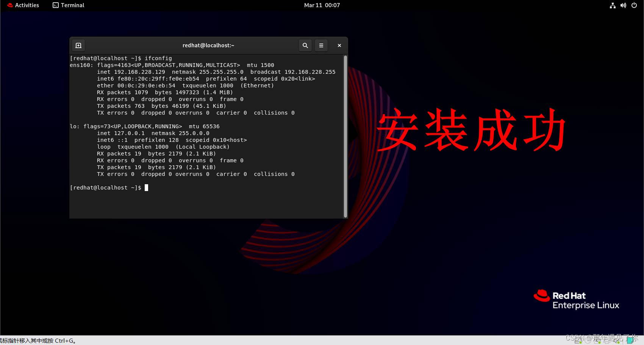
Task: Click the search icon in terminal header
Action: click(305, 45)
